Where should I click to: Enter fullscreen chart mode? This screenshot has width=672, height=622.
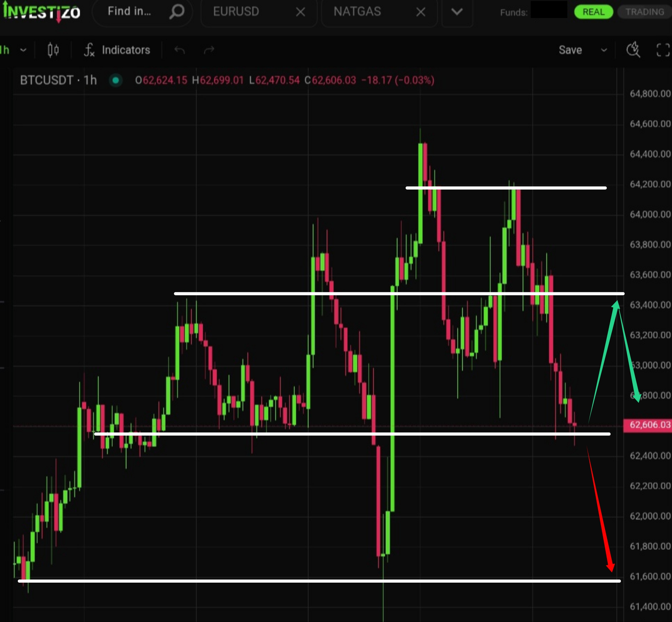pyautogui.click(x=663, y=50)
